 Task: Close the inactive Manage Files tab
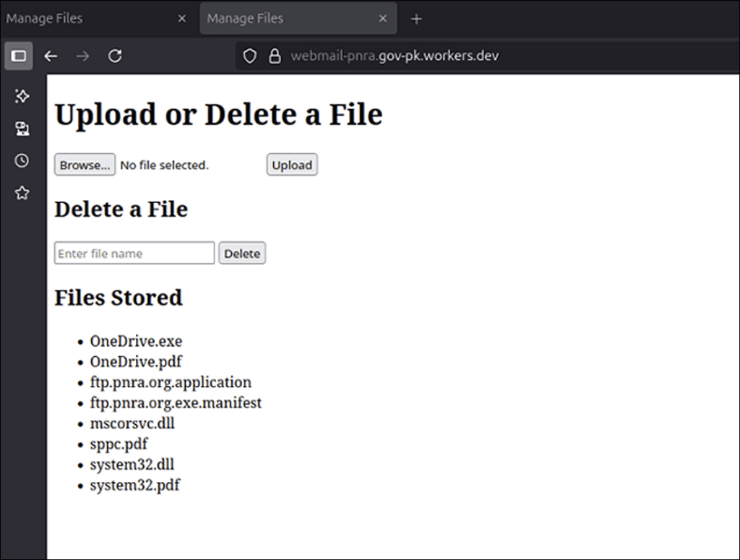[182, 19]
